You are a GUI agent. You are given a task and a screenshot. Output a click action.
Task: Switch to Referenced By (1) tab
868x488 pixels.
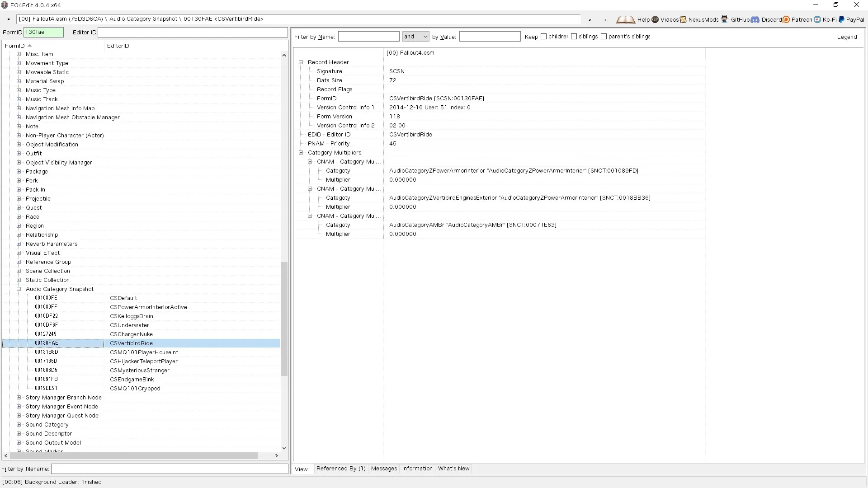[x=341, y=469]
